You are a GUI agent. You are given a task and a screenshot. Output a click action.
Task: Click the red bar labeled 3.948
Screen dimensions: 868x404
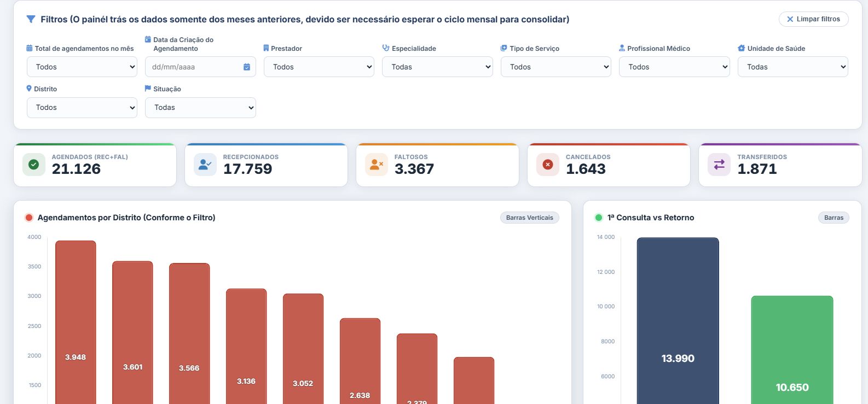(76, 322)
